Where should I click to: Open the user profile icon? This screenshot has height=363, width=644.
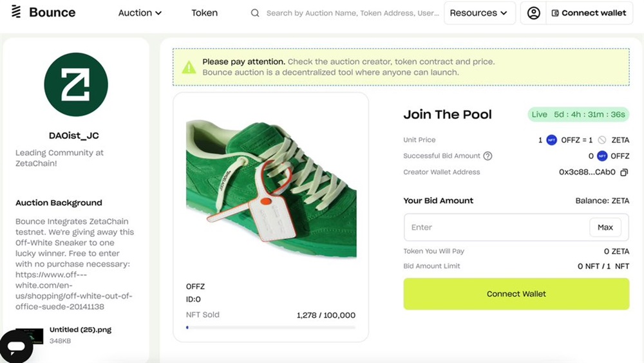[533, 13]
